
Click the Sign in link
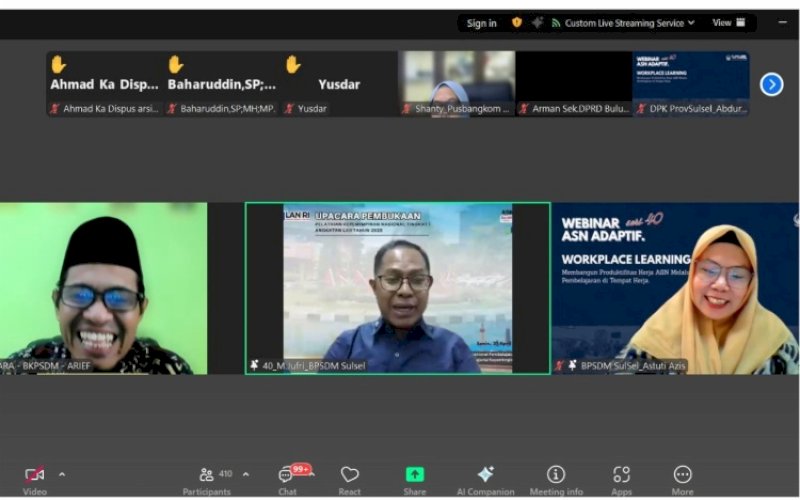click(x=481, y=23)
